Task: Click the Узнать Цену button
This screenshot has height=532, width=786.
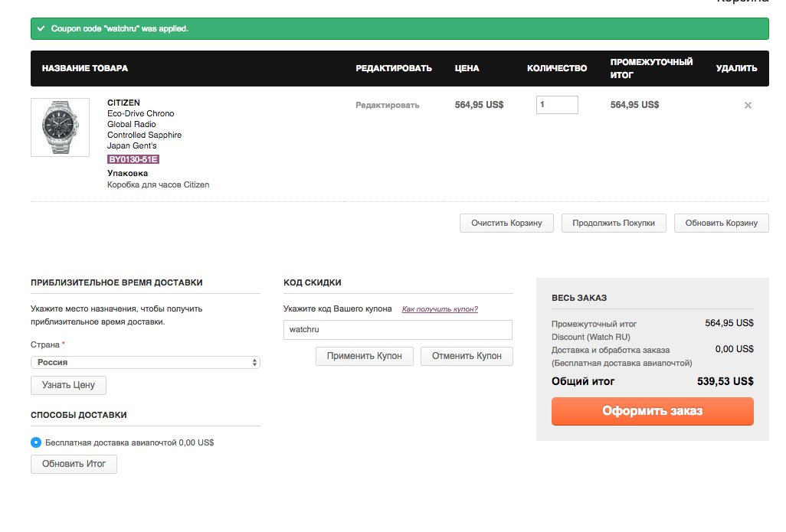Action: (x=68, y=385)
